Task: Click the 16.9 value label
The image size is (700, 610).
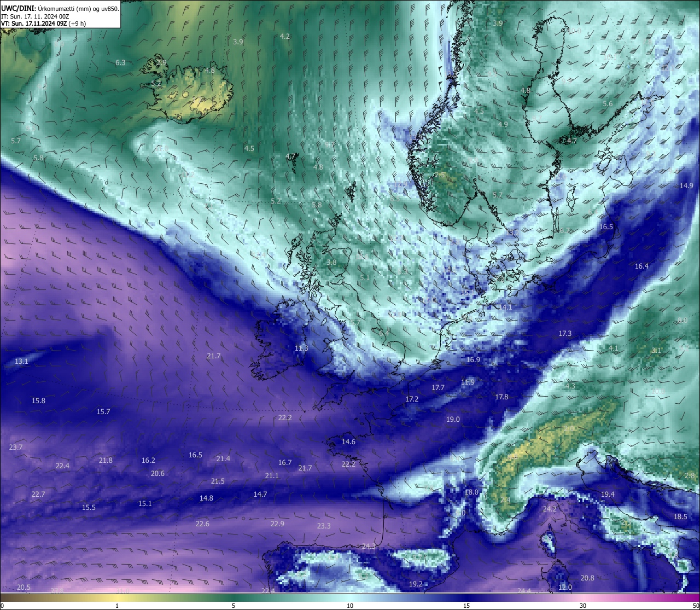Action: pyautogui.click(x=473, y=360)
